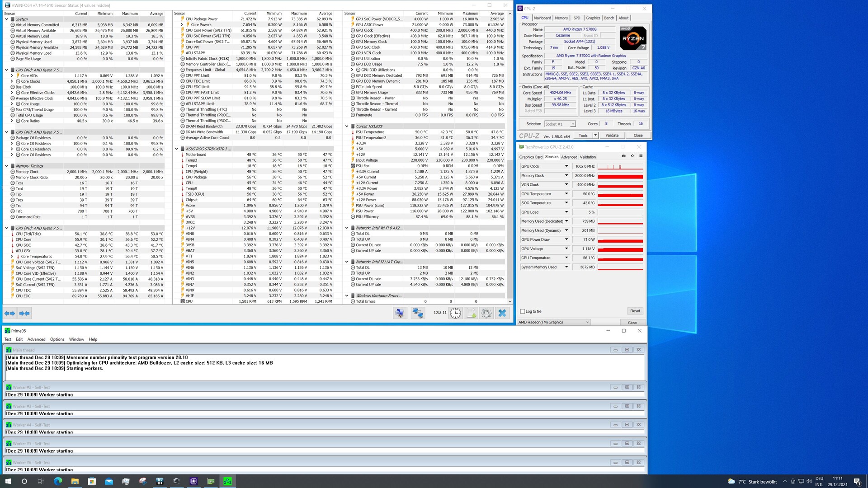The height and width of the screenshot is (488, 868).
Task: Open Microsoft Edge from taskbar
Action: tap(58, 481)
